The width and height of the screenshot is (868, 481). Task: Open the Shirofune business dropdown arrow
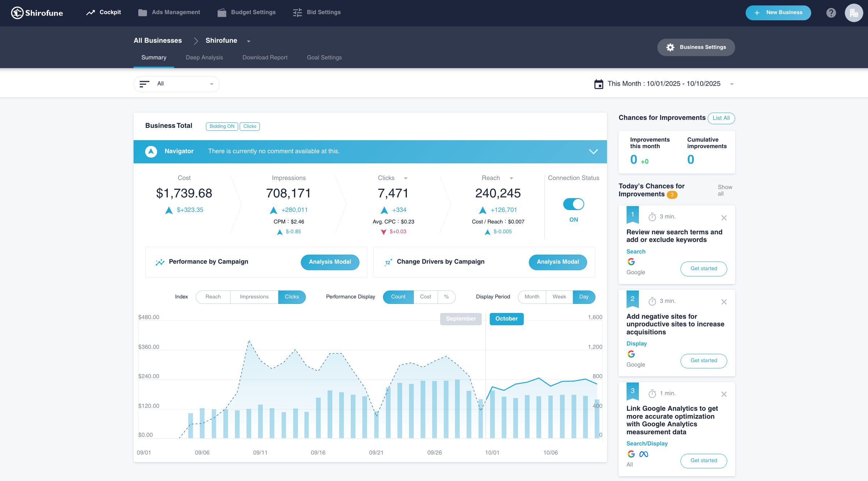(x=249, y=41)
